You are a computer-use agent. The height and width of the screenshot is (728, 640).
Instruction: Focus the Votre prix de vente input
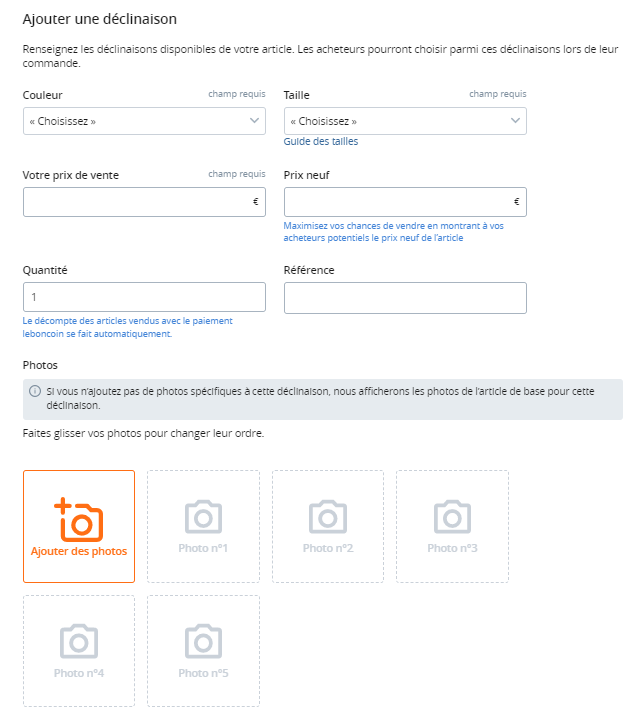[x=144, y=202]
